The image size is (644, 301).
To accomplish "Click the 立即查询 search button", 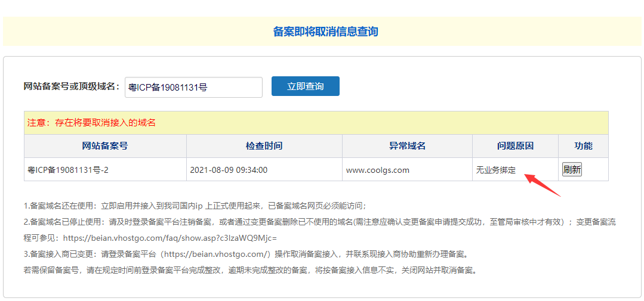I will click(x=305, y=86).
